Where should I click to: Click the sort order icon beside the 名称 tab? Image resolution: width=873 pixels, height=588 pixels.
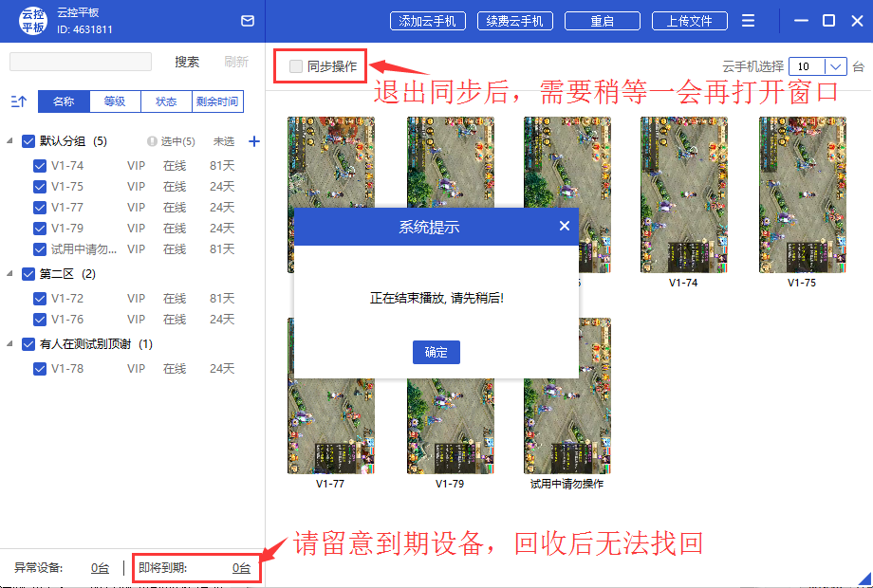[x=18, y=101]
